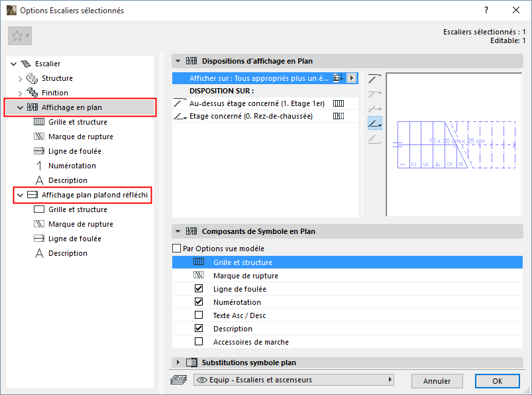The height and width of the screenshot is (395, 532).
Task: Uncheck Ligne de foulée component
Action: [199, 288]
